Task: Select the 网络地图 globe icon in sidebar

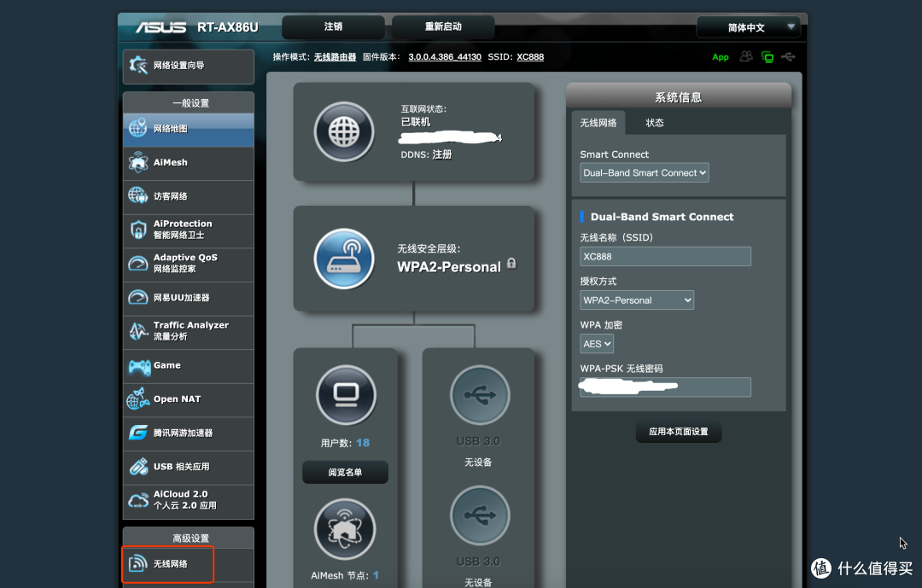Action: [138, 128]
